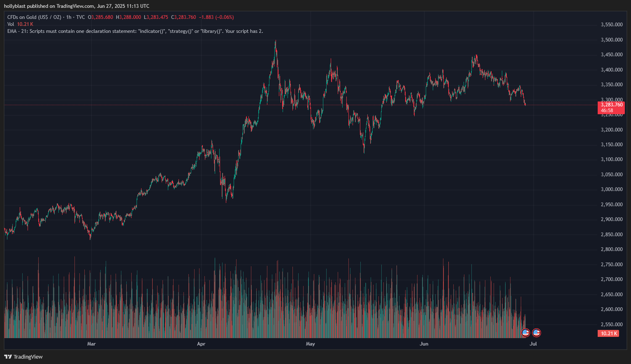The image size is (631, 364).
Task: Click the 2,900.000 price axis label
Action: (x=612, y=219)
